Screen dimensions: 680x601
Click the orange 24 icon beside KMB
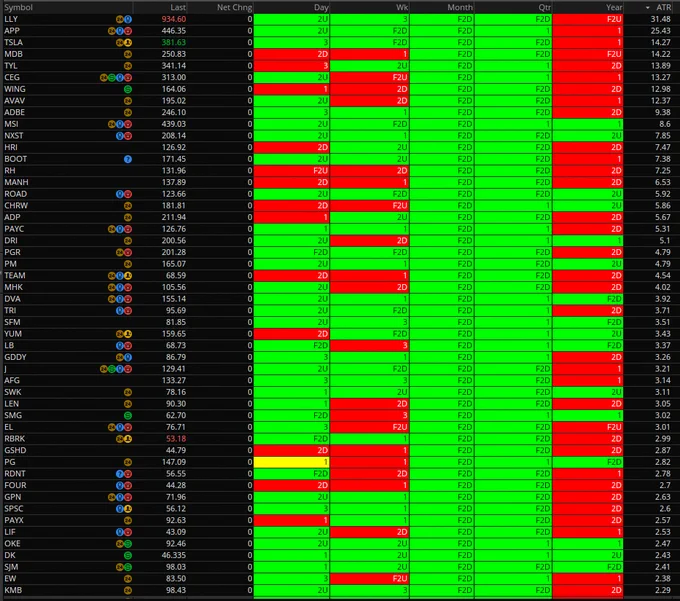[128, 590]
